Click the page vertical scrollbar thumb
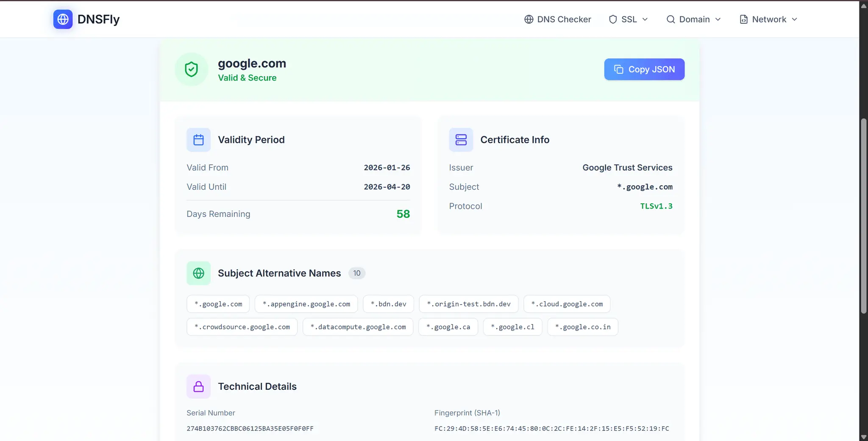This screenshot has height=441, width=868. pyautogui.click(x=863, y=216)
